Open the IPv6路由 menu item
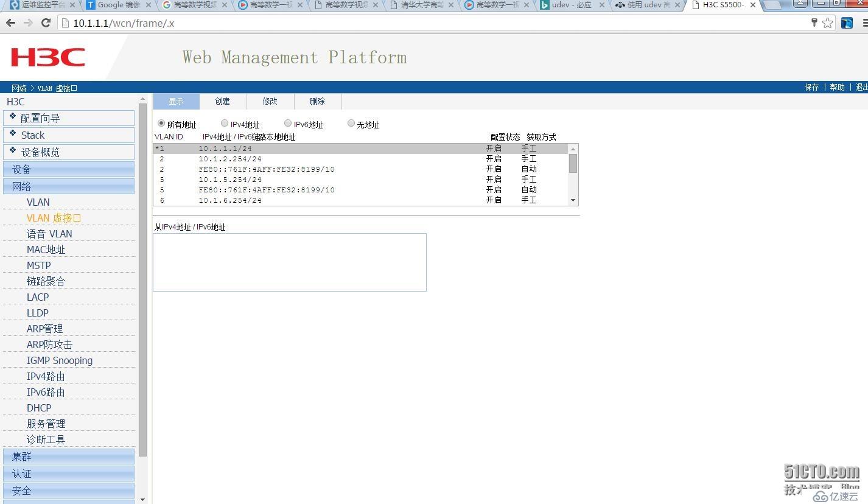The height and width of the screenshot is (504, 868). click(46, 392)
